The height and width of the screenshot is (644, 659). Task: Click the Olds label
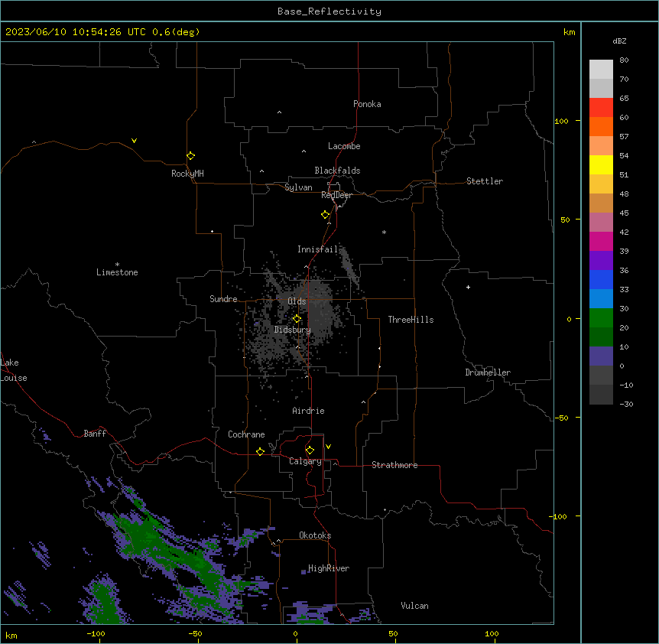297,301
